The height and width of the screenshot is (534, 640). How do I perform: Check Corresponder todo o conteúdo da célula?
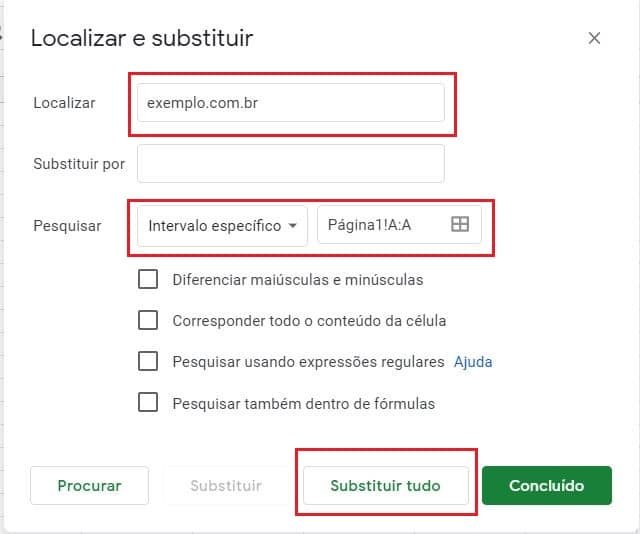click(x=148, y=321)
